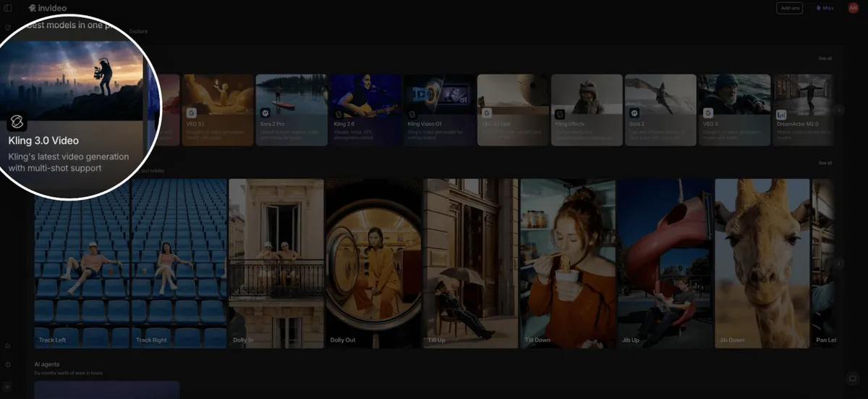This screenshot has height=399, width=868.
Task: Select the Sora 2 Pro model title
Action: 273,125
